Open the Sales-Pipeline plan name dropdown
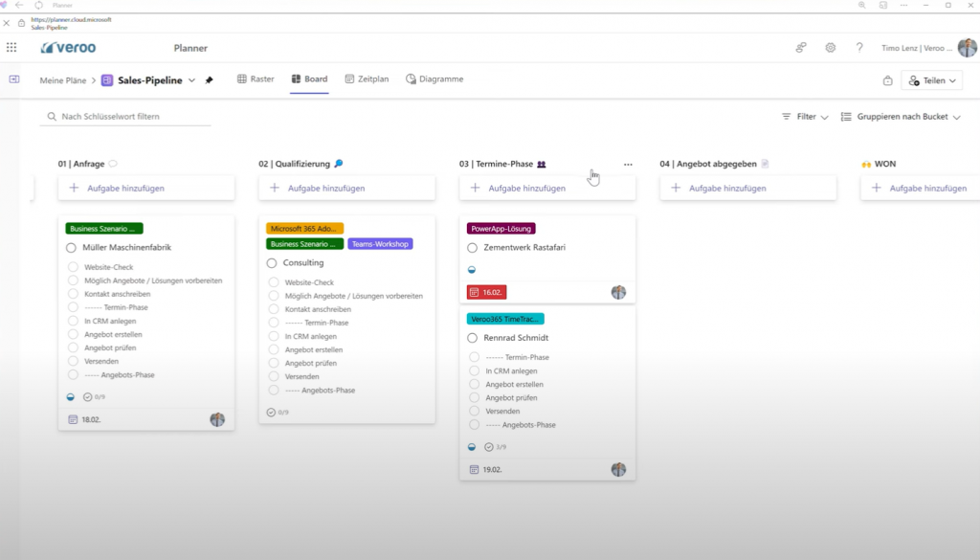Screen dimensions: 980x560 (x=190, y=80)
